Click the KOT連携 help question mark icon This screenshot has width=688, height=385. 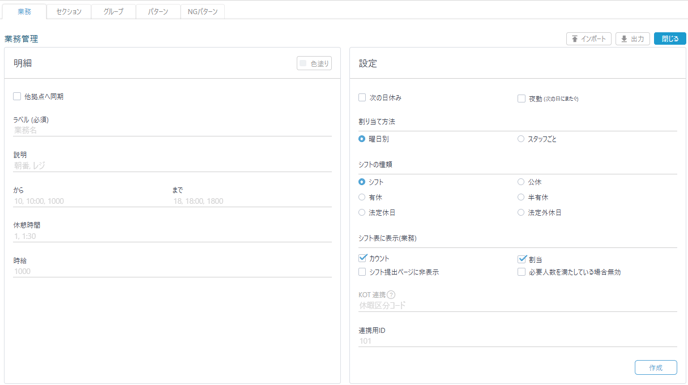click(391, 295)
